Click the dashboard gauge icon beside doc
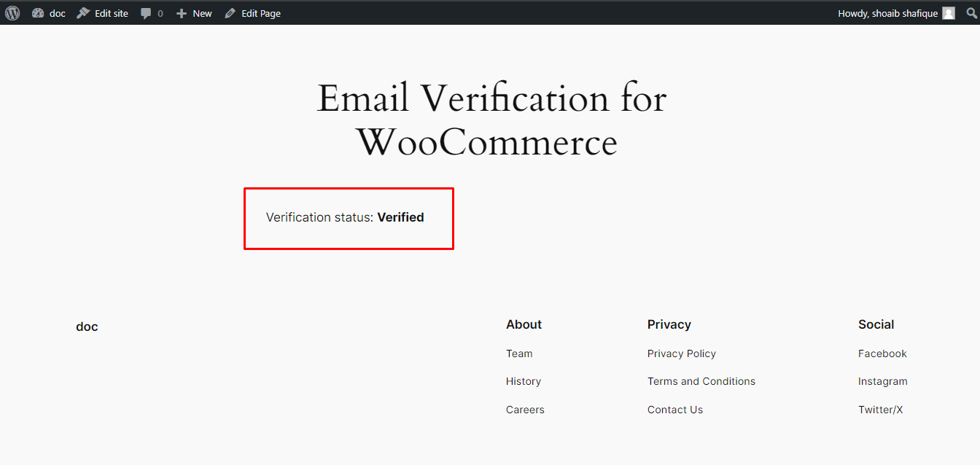Image resolution: width=980 pixels, height=465 pixels. (38, 13)
